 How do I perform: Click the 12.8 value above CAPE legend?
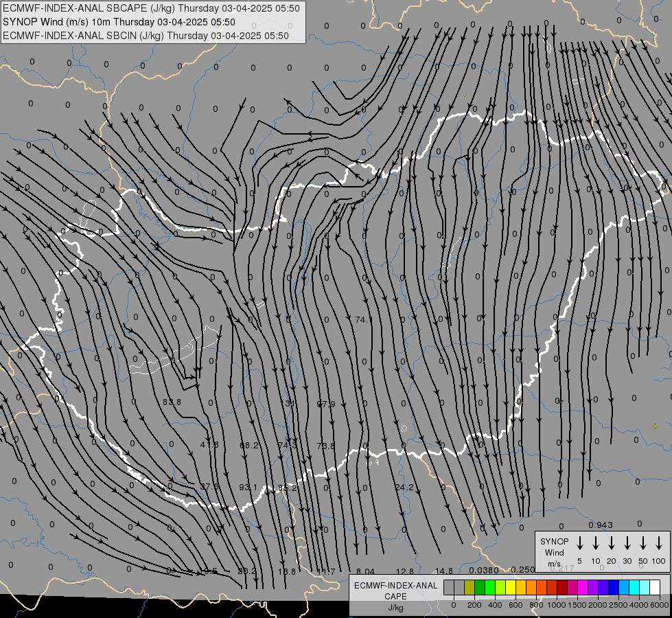(x=405, y=571)
